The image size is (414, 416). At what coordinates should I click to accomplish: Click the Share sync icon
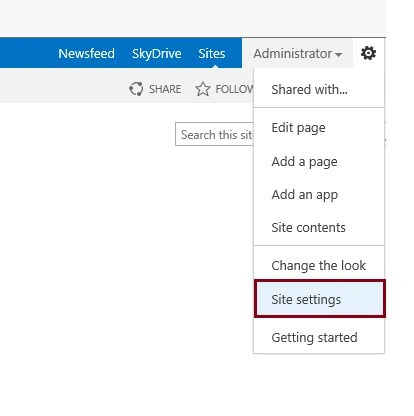(x=136, y=89)
